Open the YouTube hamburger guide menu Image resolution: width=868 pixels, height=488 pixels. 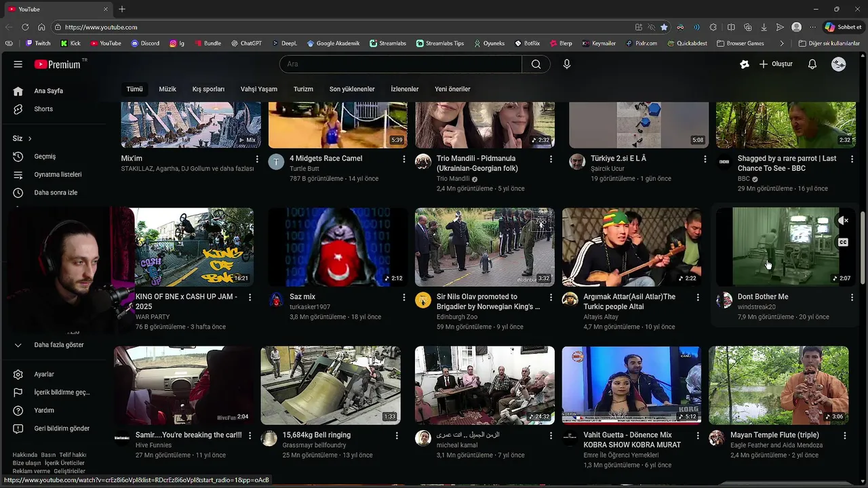point(18,64)
